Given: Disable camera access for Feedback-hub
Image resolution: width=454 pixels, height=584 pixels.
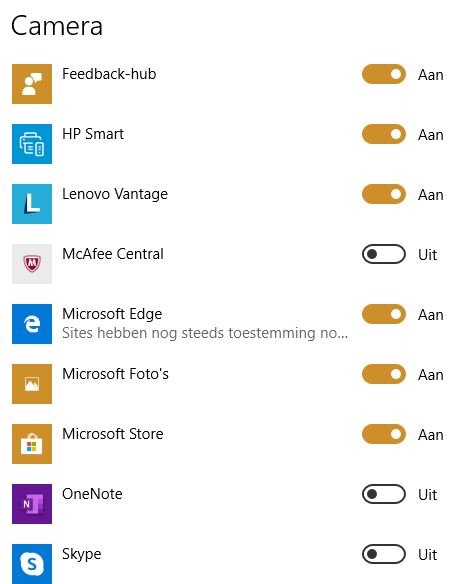Looking at the screenshot, I should point(384,74).
